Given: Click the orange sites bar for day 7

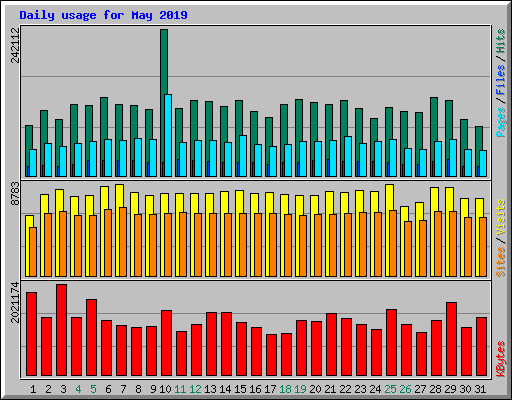Looking at the screenshot, I should (x=123, y=242).
